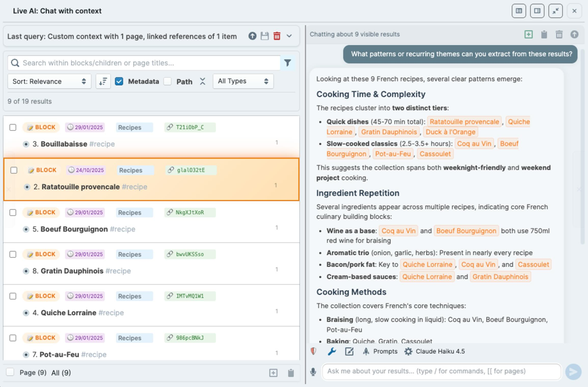
Task: Click the microphone icon for voice input
Action: click(x=313, y=372)
